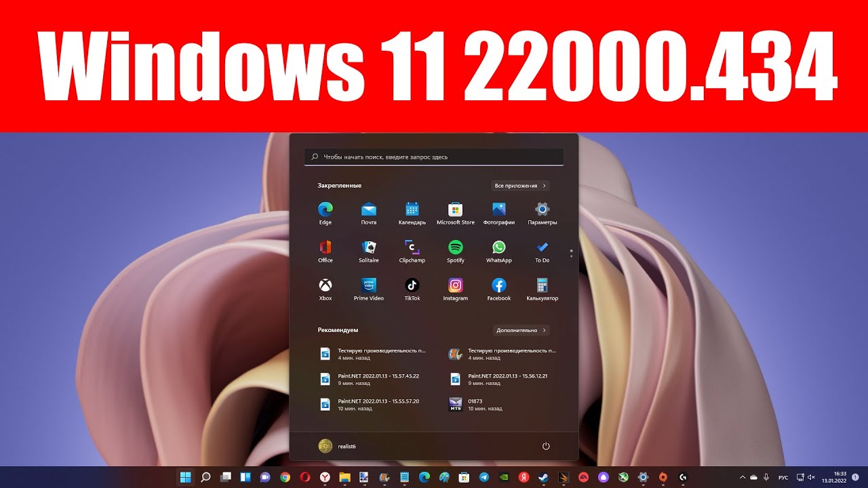Open Paint.NET 2022.01.13 - 15.55.57.20 file
This screenshot has width=868, height=488.
(370, 405)
